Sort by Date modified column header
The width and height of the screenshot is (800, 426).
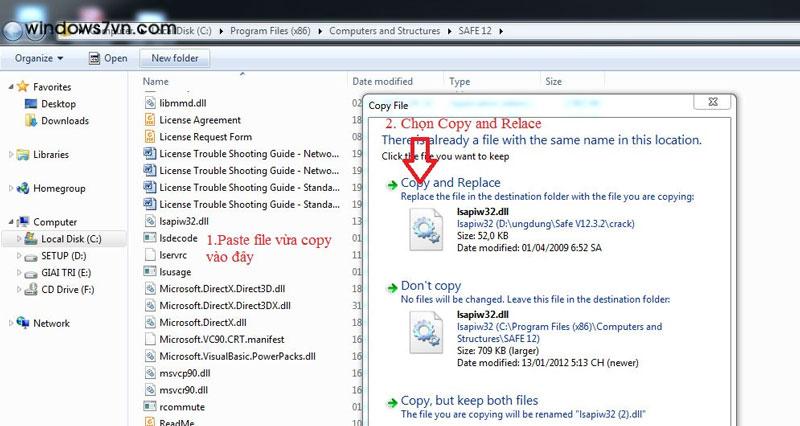point(383,81)
